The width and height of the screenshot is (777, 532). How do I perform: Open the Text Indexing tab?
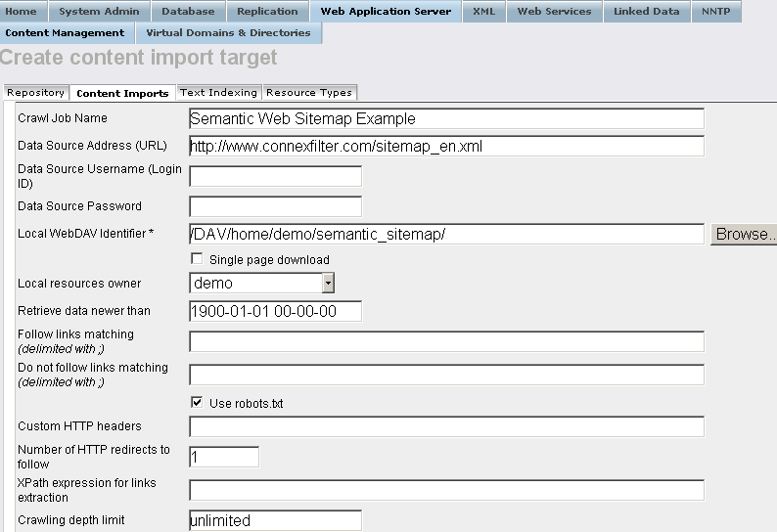pos(218,93)
